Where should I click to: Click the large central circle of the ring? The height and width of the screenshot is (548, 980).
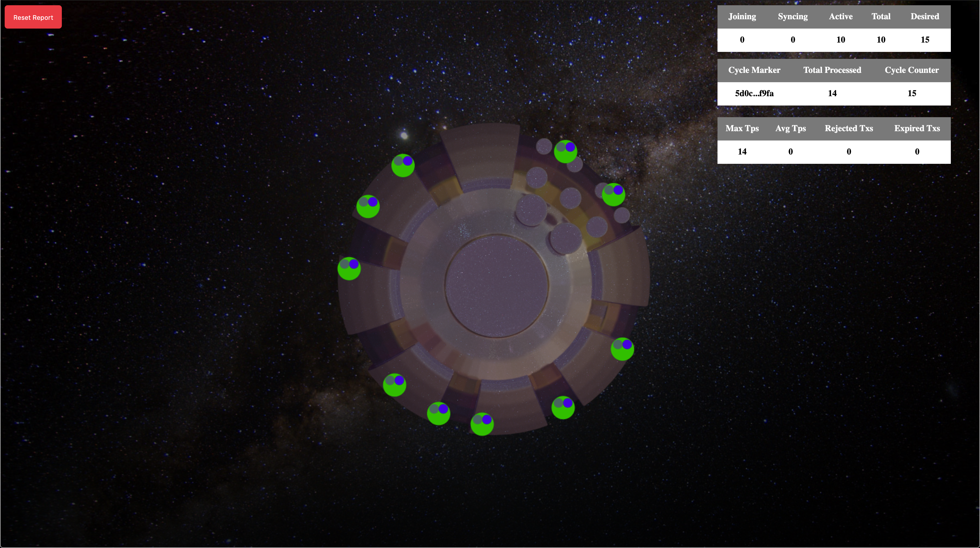coord(496,286)
